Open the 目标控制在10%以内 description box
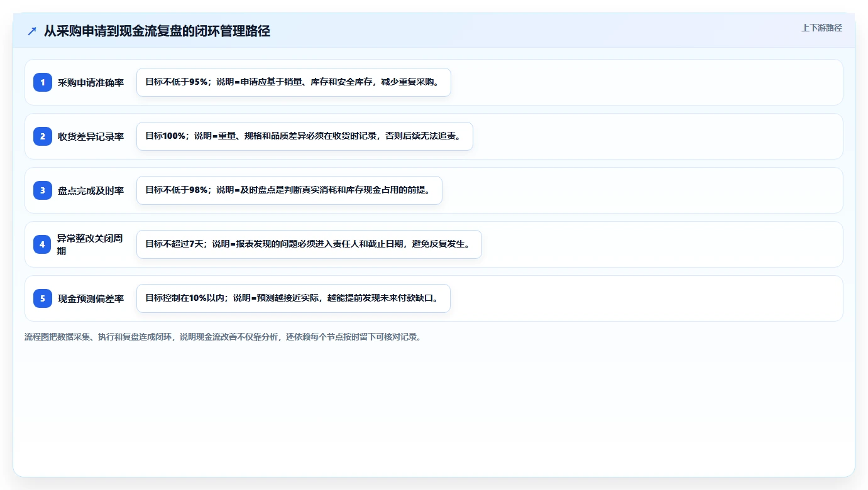The width and height of the screenshot is (868, 490). 294,298
